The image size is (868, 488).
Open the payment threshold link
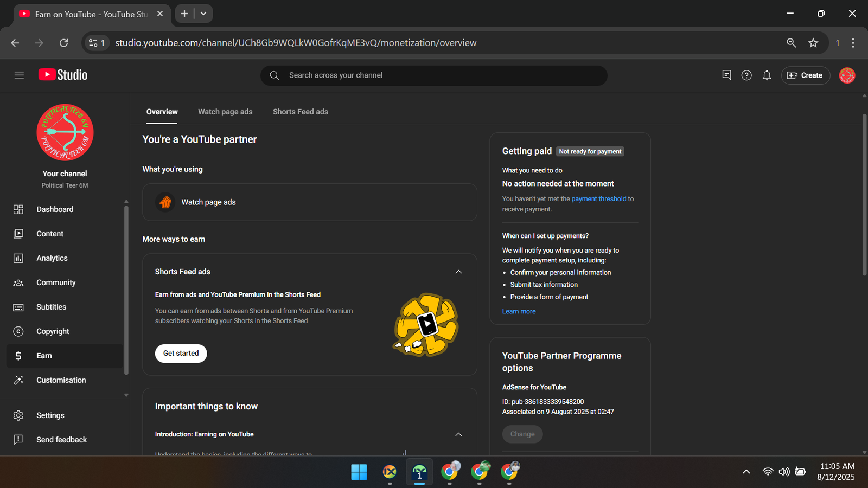point(598,199)
